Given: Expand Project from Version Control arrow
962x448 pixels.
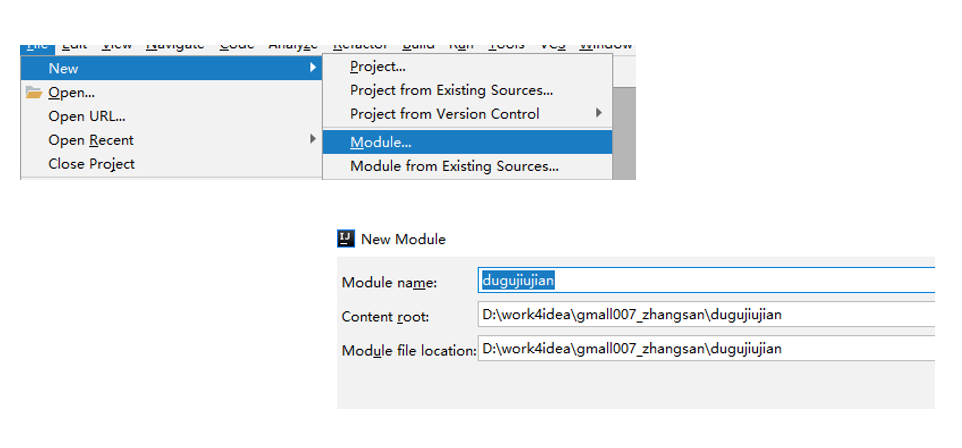Looking at the screenshot, I should [x=599, y=114].
